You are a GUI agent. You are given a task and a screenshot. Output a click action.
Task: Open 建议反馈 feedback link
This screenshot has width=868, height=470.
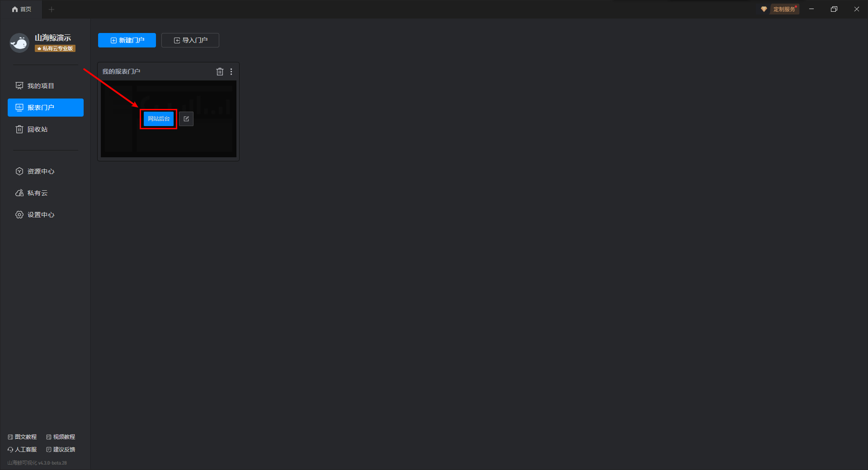coord(61,450)
